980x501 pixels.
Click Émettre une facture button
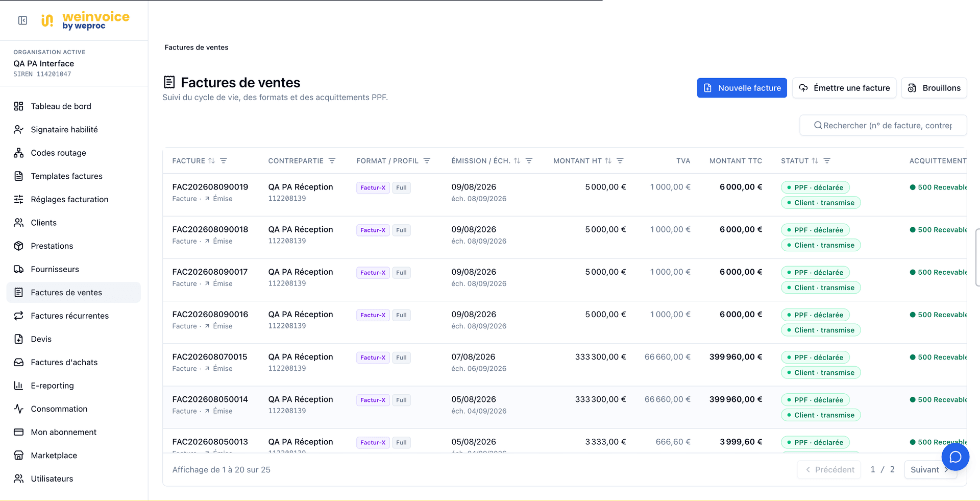click(844, 88)
